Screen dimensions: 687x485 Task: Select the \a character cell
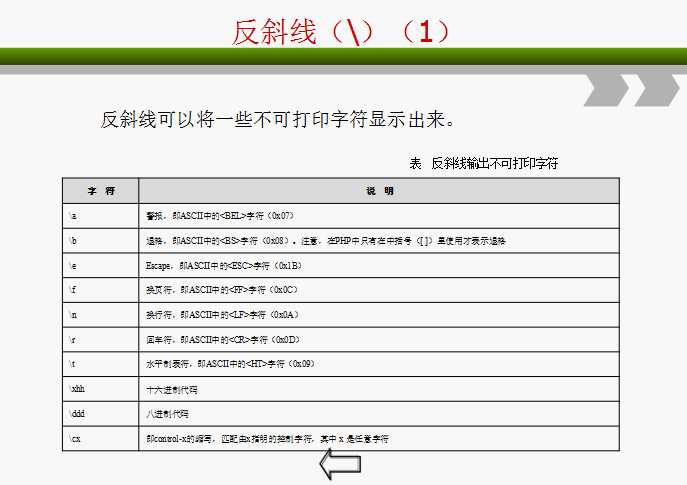101,216
